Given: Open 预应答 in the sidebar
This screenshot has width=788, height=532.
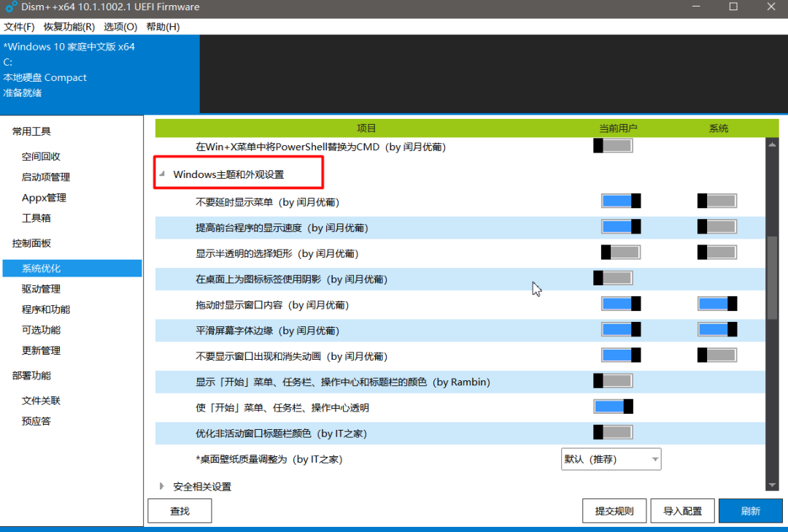Looking at the screenshot, I should pos(36,421).
